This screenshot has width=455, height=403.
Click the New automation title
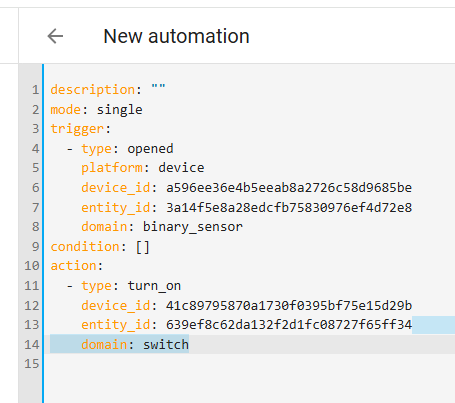coord(176,36)
